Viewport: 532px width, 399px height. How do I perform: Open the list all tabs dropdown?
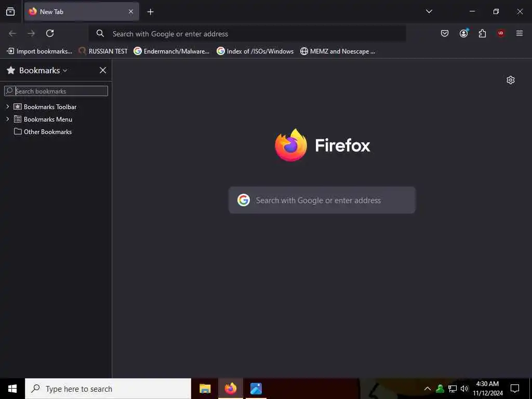pyautogui.click(x=429, y=11)
